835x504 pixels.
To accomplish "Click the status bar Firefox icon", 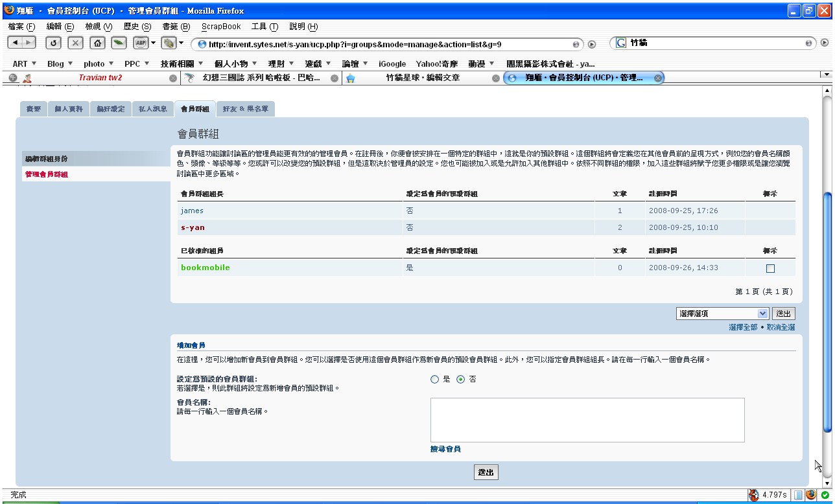I will (811, 495).
